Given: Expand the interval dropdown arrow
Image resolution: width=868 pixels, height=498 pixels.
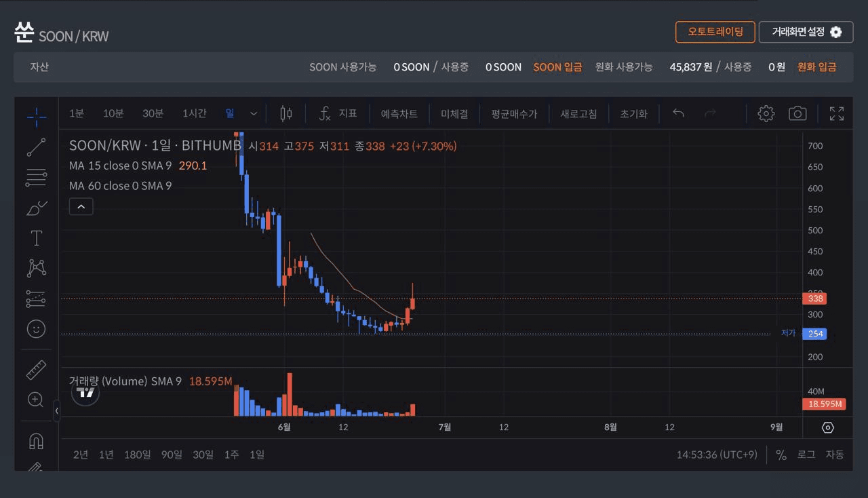Looking at the screenshot, I should click(254, 113).
